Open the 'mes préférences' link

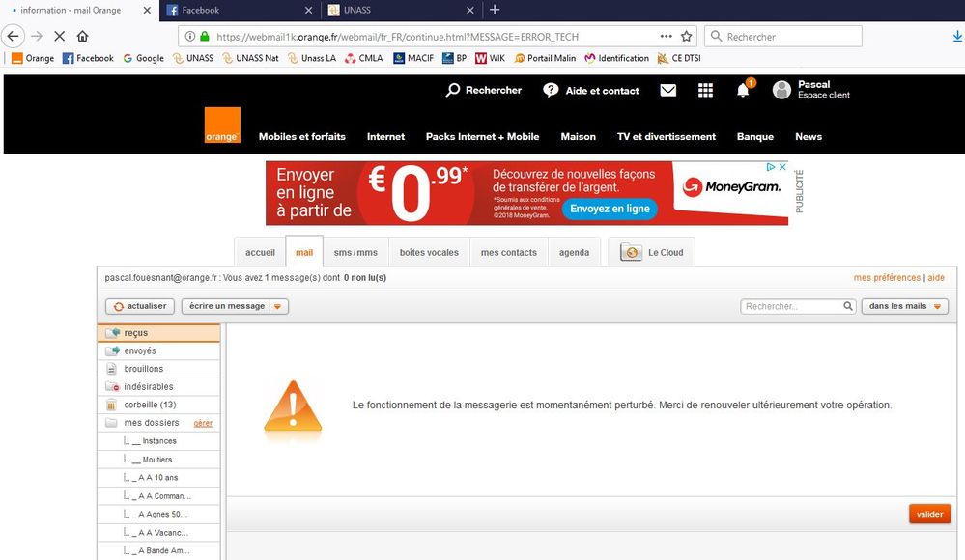tap(887, 278)
